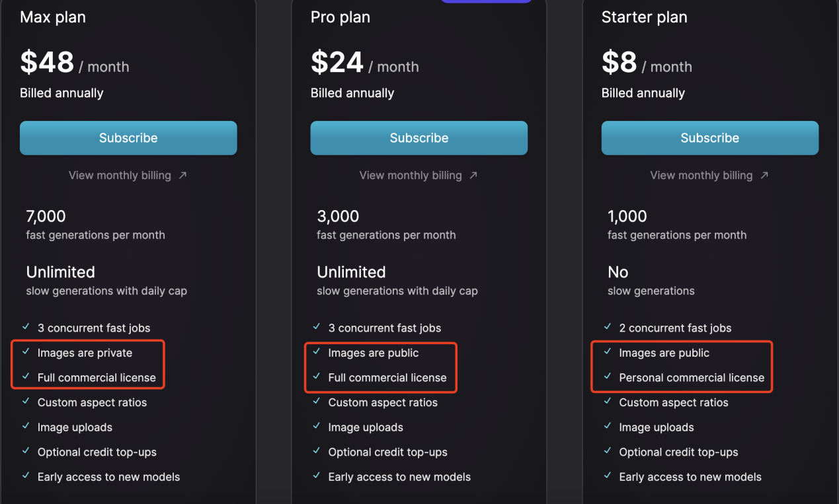The width and height of the screenshot is (839, 504).
Task: Click the arrow icon beside Pro monthly billing
Action: click(473, 176)
